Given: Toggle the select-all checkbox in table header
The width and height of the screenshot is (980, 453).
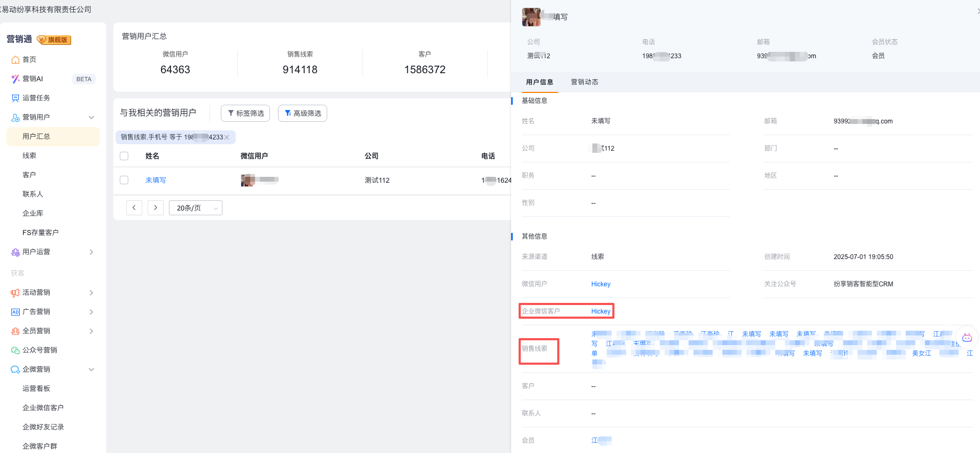Looking at the screenshot, I should [x=124, y=156].
